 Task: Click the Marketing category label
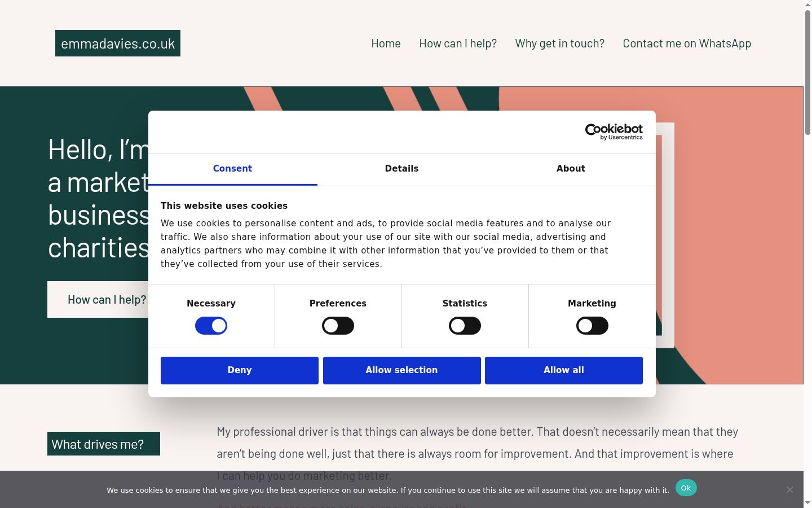coord(592,304)
